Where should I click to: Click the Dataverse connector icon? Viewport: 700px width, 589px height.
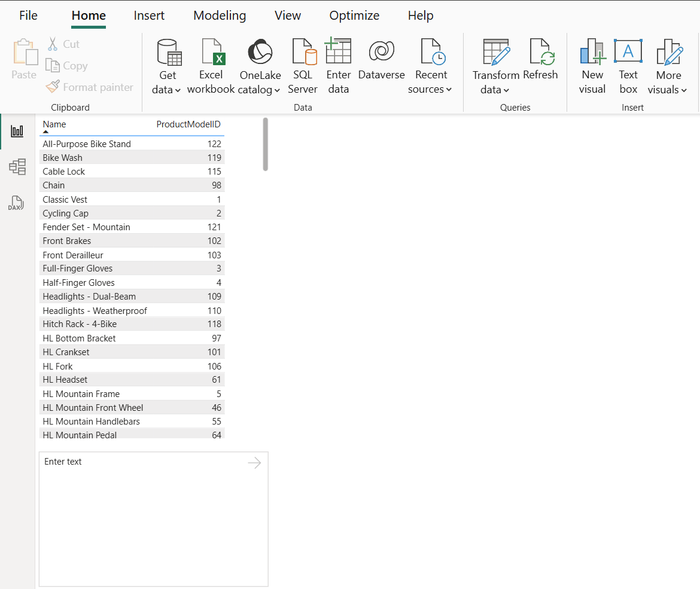pyautogui.click(x=381, y=65)
